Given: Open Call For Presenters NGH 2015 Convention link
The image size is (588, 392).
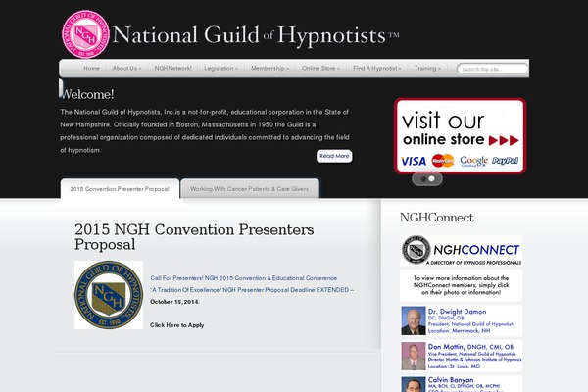Looking at the screenshot, I should tap(243, 278).
